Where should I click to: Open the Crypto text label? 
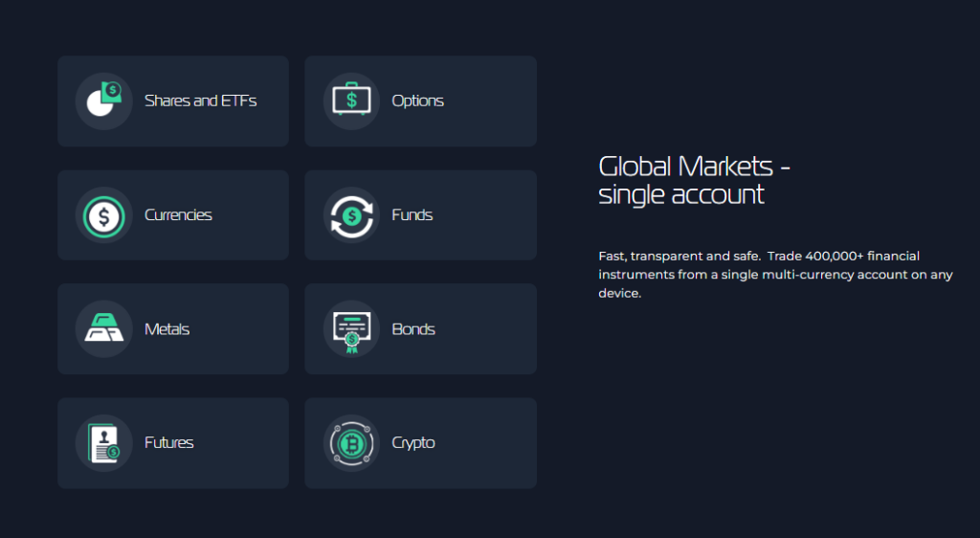[x=413, y=443]
